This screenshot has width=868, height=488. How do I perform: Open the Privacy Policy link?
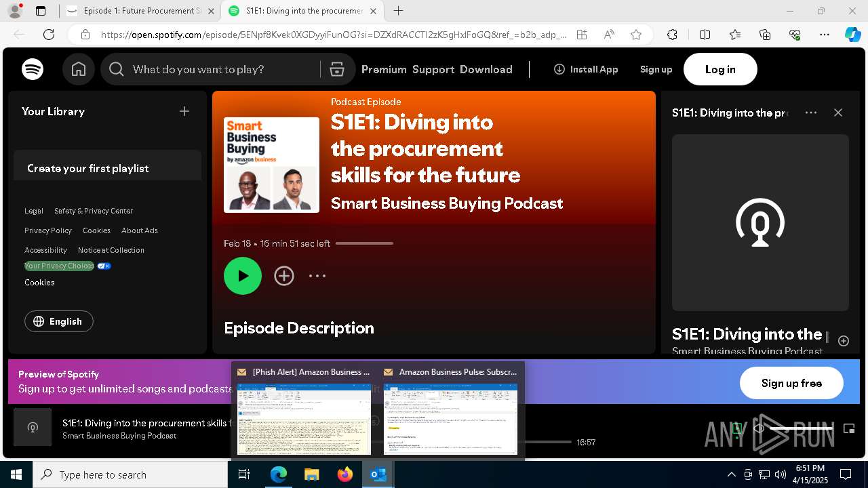(48, 230)
